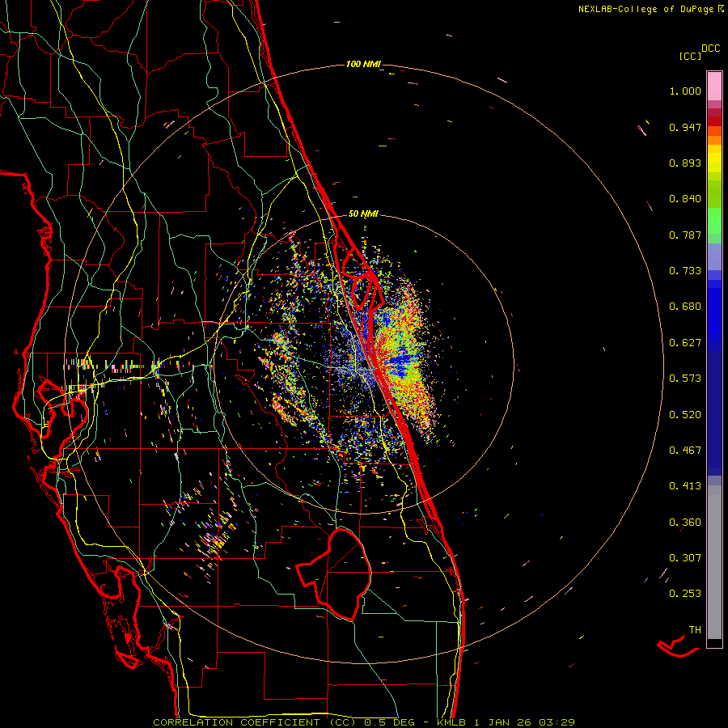
Task: Click the 1.000 value on the color scale
Action: tap(685, 91)
